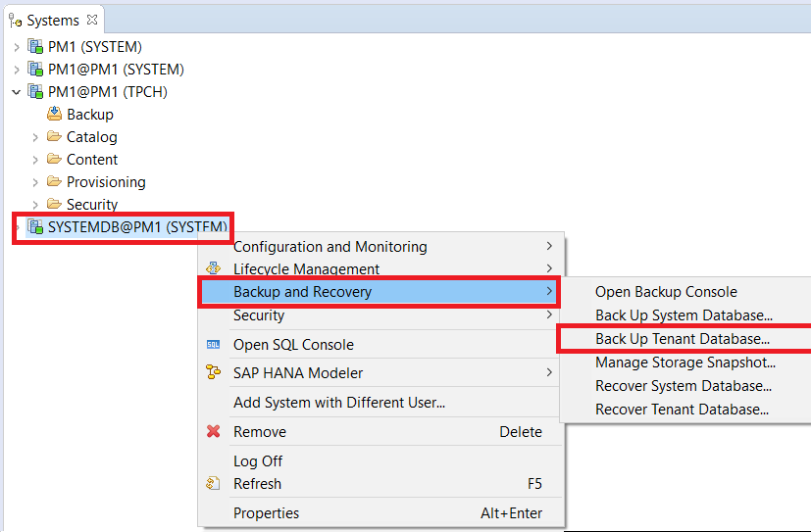Click the Content folder icon

pos(54,159)
